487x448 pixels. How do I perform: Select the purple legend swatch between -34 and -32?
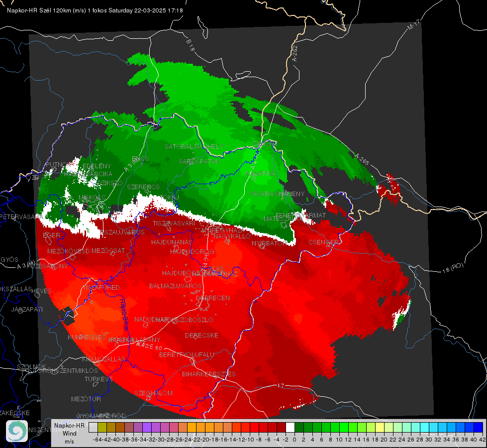tap(147, 428)
